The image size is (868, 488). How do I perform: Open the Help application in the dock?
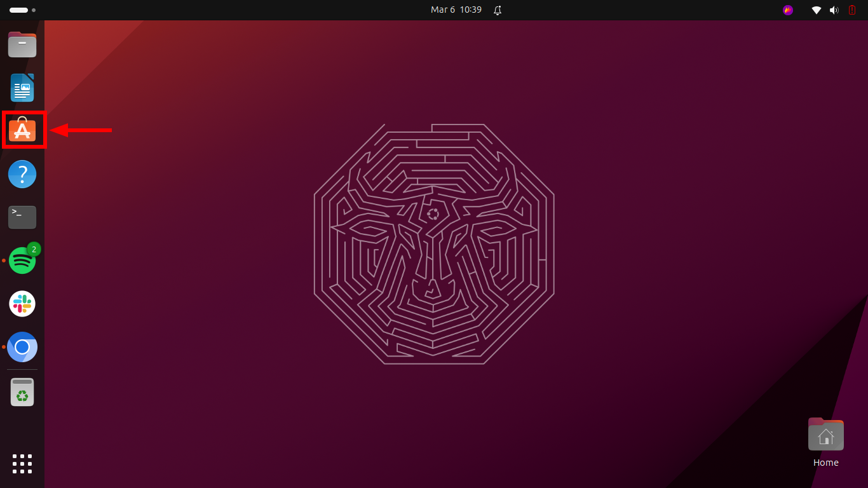[22, 174]
